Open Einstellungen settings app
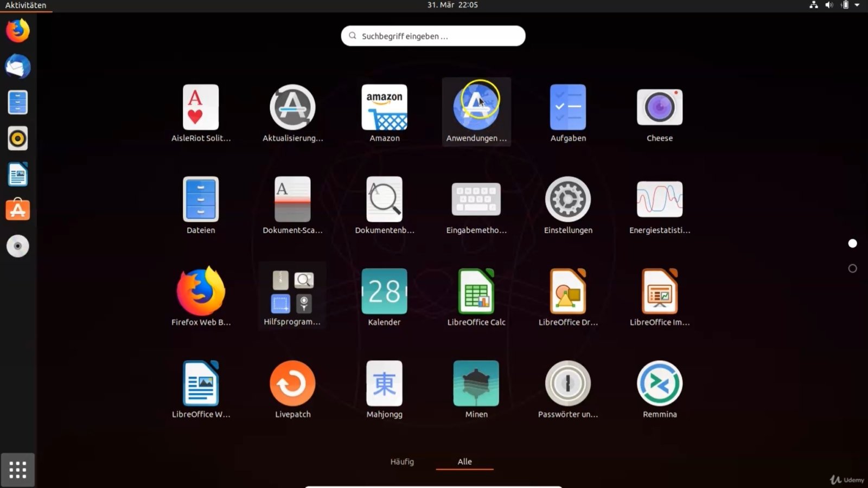Screen dimensions: 868x488 [567, 200]
